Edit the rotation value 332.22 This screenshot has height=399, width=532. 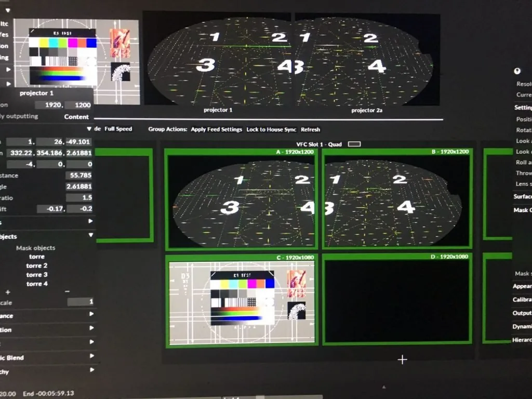tap(20, 153)
